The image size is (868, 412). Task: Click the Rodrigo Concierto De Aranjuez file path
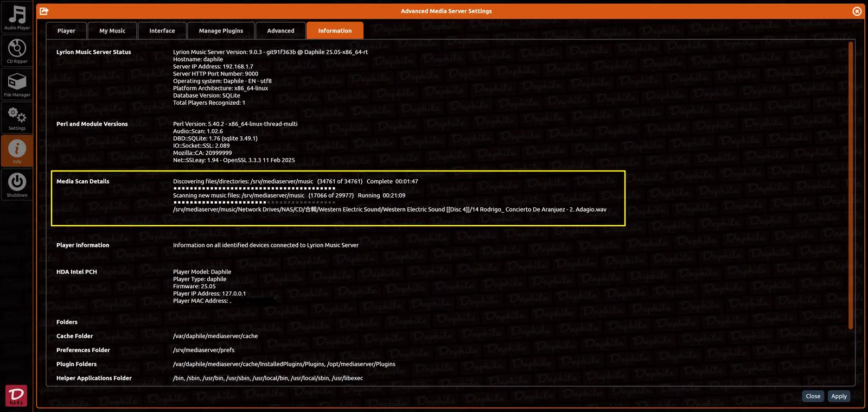390,210
